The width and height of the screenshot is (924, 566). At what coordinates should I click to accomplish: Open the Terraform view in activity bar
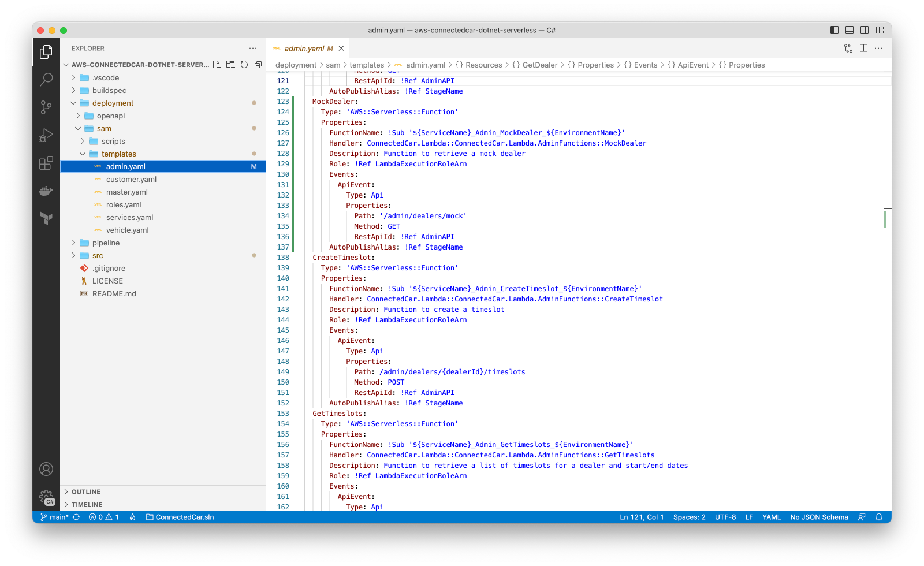[x=46, y=218]
